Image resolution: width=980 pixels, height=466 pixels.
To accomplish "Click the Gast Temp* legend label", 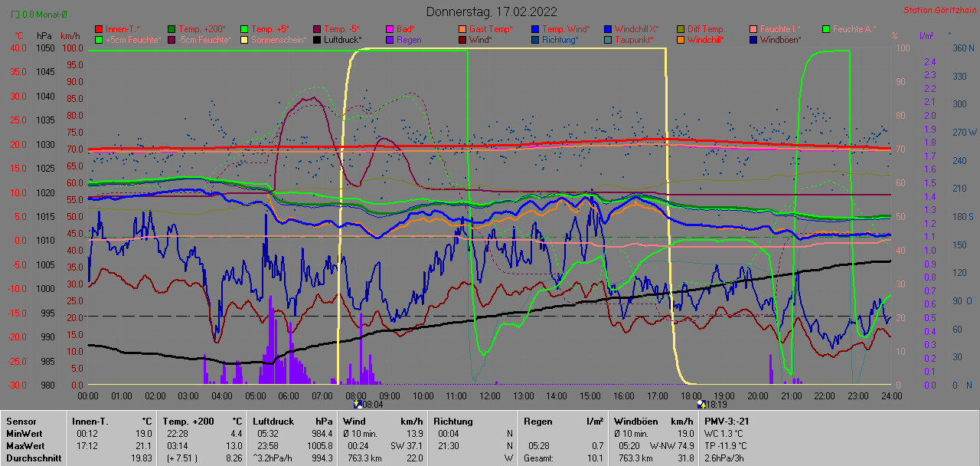I will point(490,29).
